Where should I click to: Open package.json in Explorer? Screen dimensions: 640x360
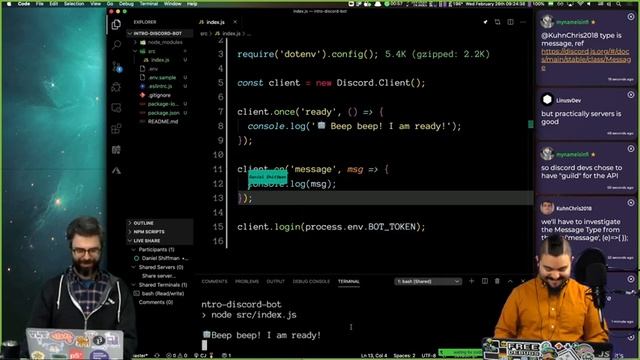click(163, 113)
